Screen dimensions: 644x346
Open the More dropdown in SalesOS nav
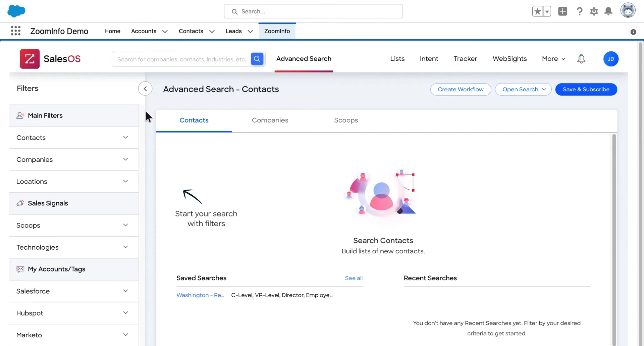554,59
